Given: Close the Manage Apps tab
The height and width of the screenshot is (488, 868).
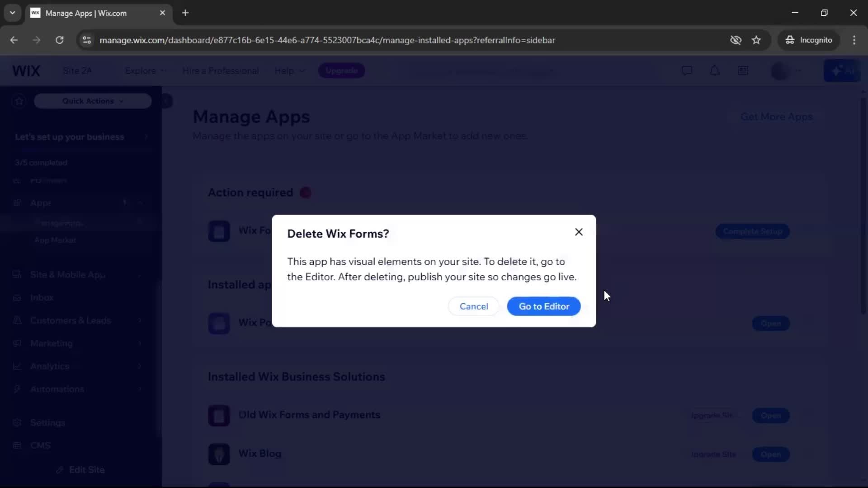Looking at the screenshot, I should coord(162,13).
